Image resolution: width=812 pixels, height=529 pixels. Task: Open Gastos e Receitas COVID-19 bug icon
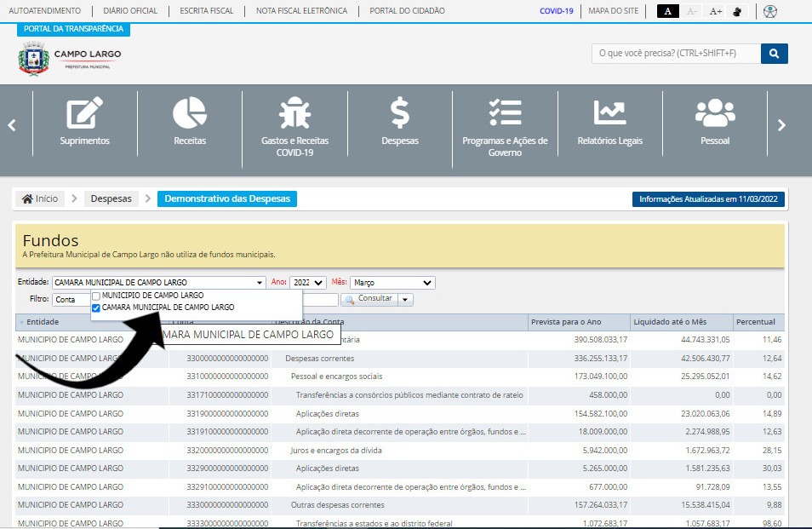pyautogui.click(x=294, y=114)
